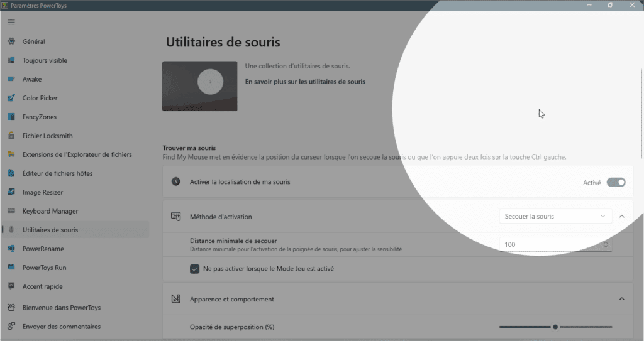Click the FancyZones sidebar icon
644x341 pixels.
[x=11, y=117]
